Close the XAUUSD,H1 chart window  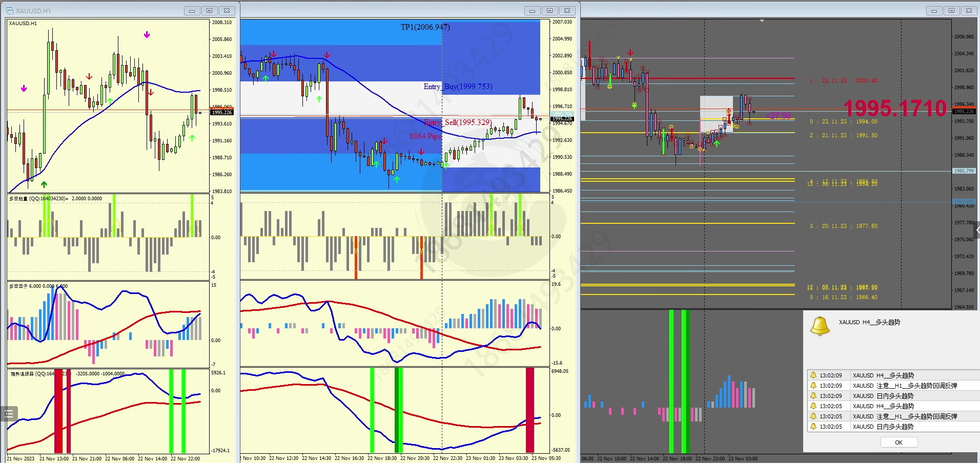227,11
